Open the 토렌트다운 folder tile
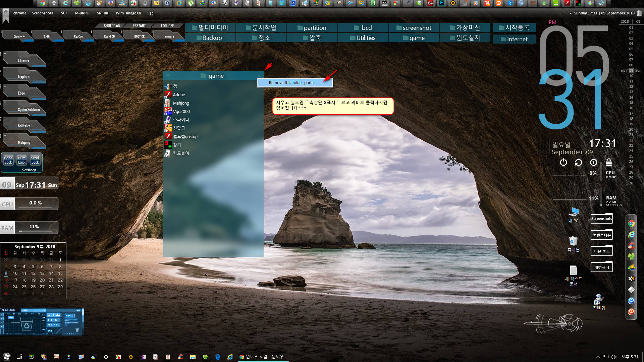Image resolution: width=644 pixels, height=362 pixels. 602,235
